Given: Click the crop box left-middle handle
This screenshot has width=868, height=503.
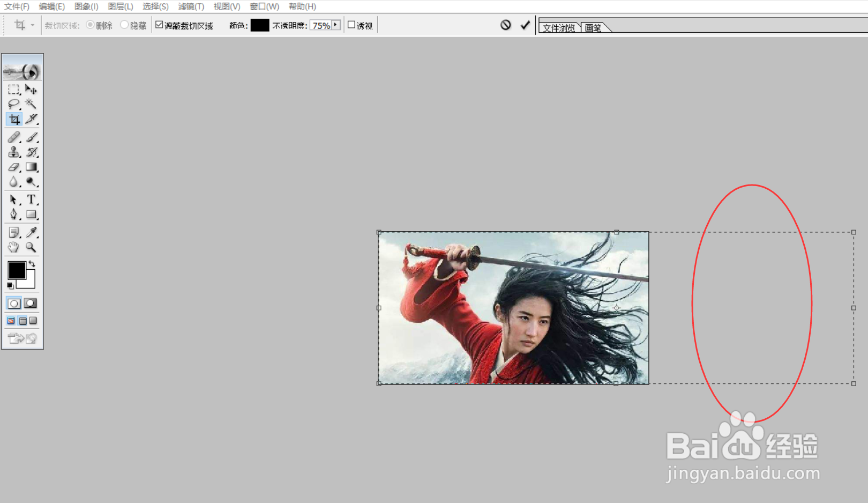Looking at the screenshot, I should (379, 308).
